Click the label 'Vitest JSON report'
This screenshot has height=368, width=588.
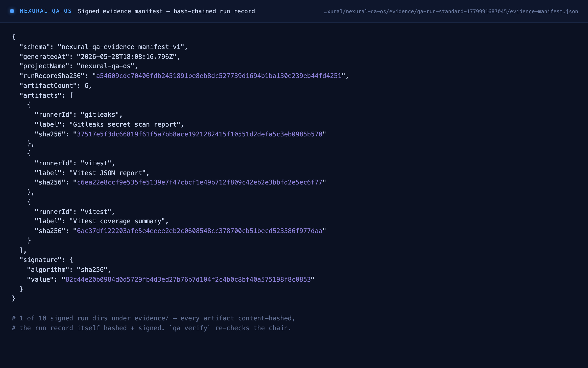coord(108,173)
